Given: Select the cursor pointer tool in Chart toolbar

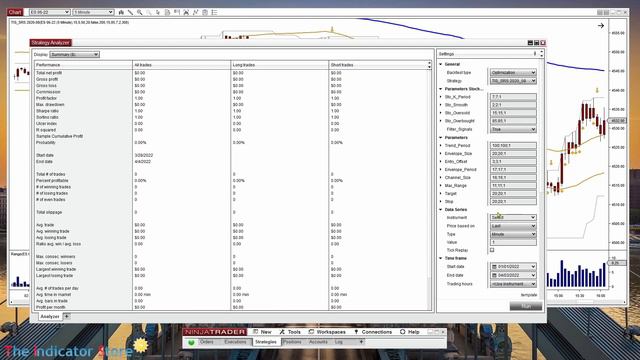Looking at the screenshot, I should pos(158,12).
